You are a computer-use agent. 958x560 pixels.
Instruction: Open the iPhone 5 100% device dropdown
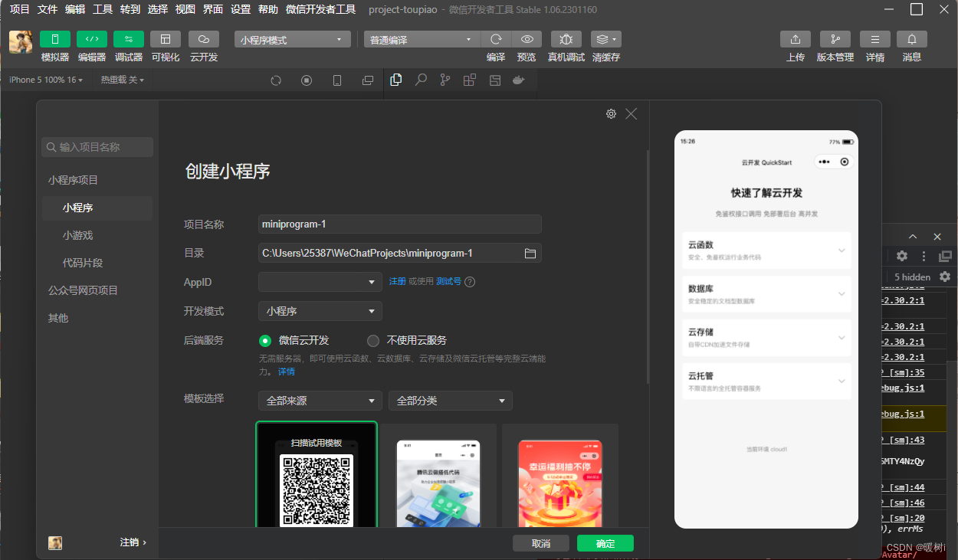coord(46,80)
